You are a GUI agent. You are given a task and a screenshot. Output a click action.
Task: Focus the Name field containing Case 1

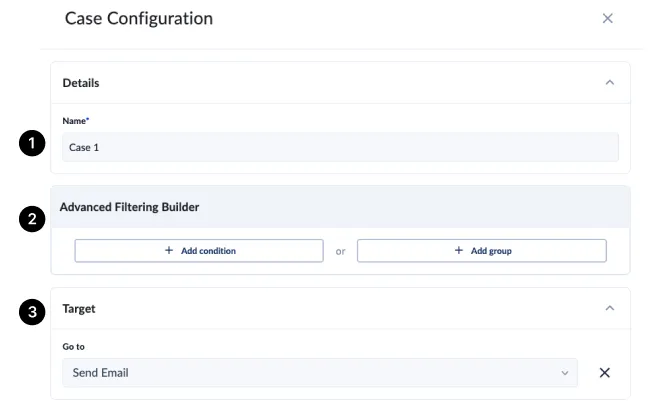coord(340,147)
